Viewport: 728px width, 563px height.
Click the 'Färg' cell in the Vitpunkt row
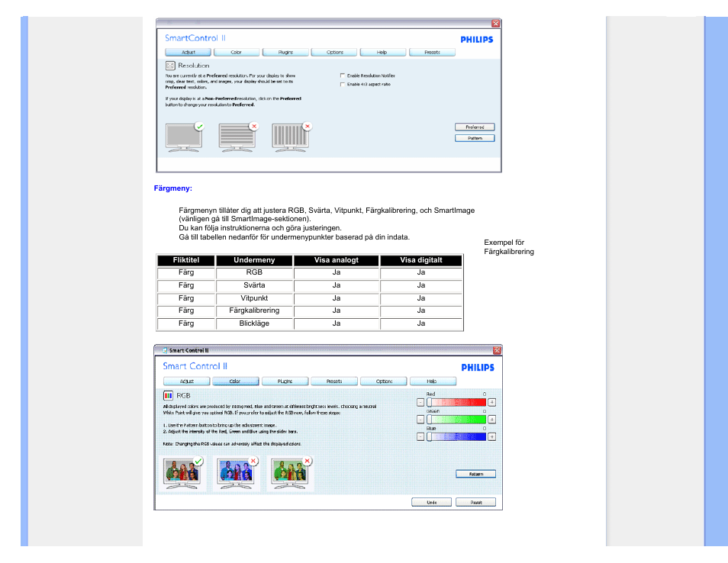pos(186,298)
